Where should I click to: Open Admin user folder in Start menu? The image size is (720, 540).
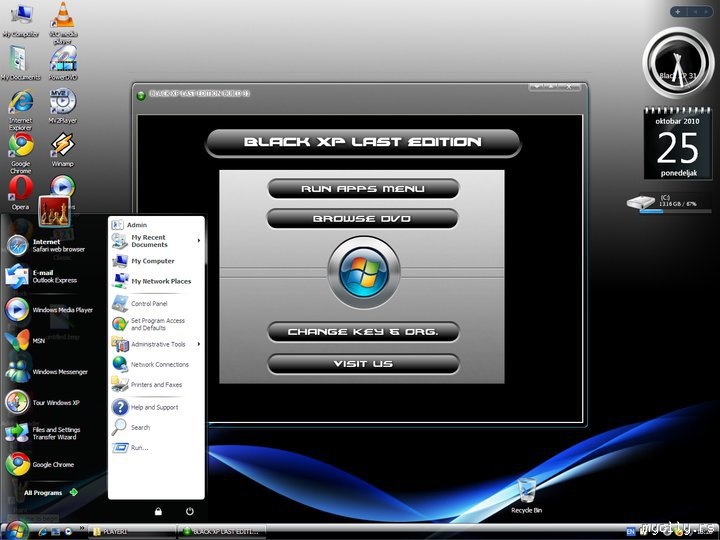tap(129, 225)
